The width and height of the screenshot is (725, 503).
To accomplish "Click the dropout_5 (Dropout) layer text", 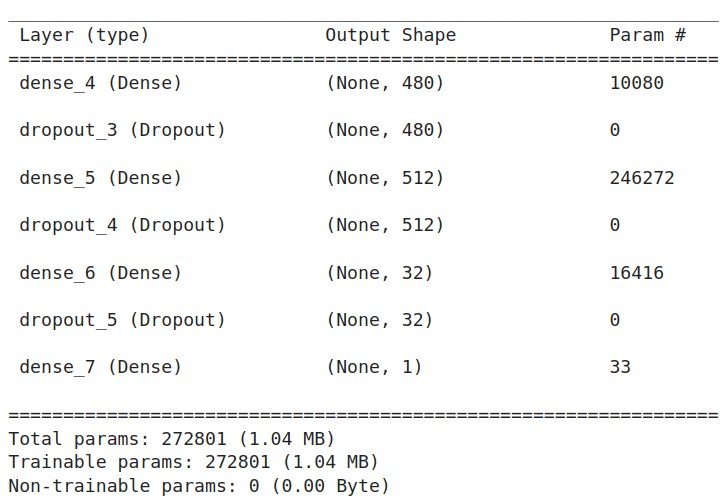I will [x=122, y=320].
